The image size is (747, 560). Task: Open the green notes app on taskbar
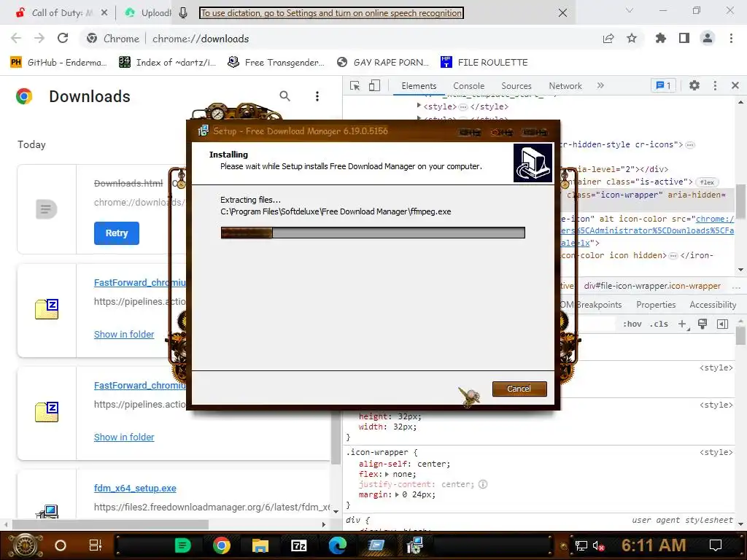(182, 545)
